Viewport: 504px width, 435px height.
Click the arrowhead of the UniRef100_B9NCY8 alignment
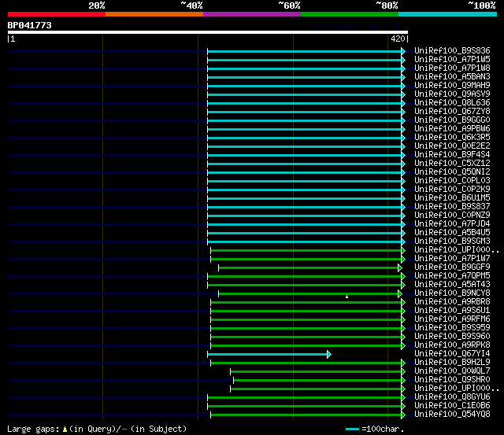[400, 293]
